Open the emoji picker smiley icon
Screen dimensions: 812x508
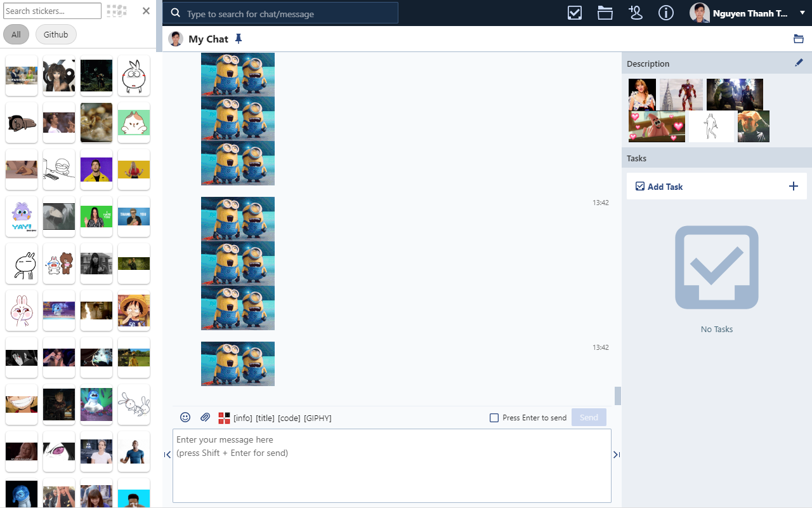[x=185, y=417]
